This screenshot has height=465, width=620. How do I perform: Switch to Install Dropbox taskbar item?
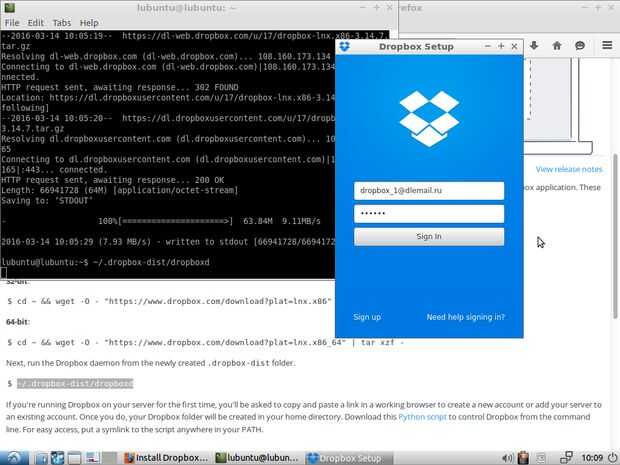[x=166, y=458]
